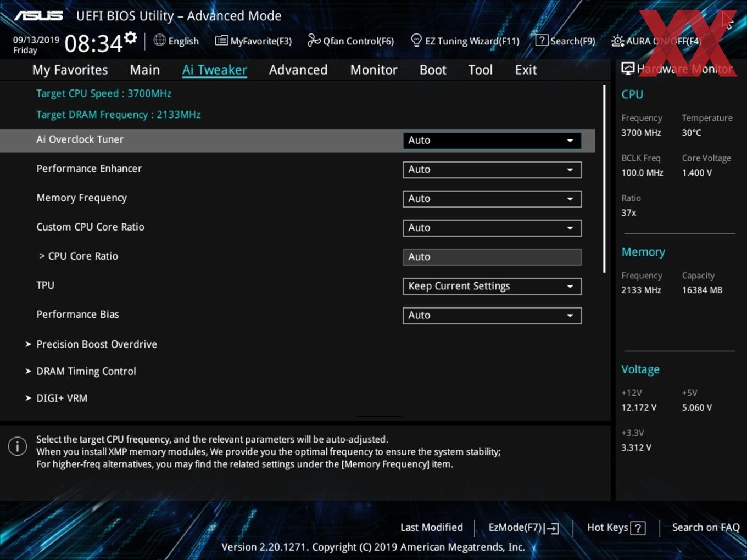
Task: Open the Monitor tab
Action: (374, 70)
